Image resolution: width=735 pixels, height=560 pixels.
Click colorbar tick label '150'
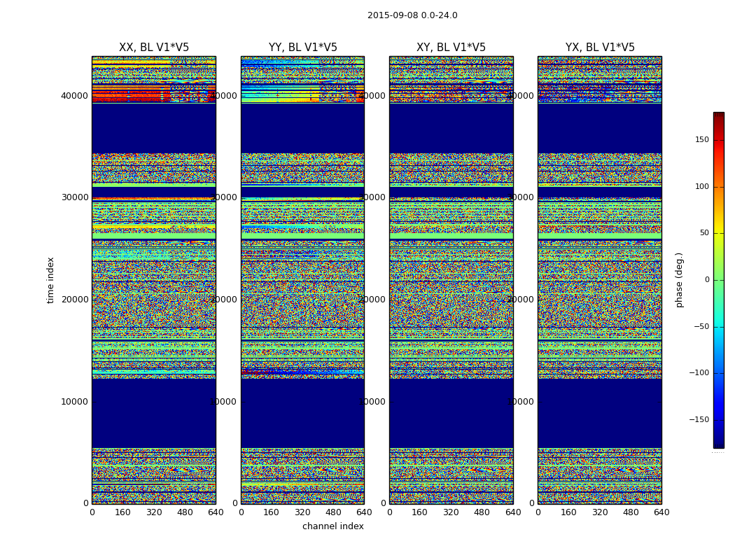(702, 140)
